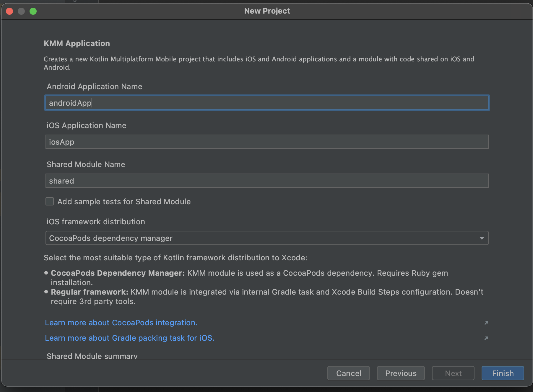Viewport: 533px width, 392px height.
Task: Click the Next button
Action: coord(453,373)
